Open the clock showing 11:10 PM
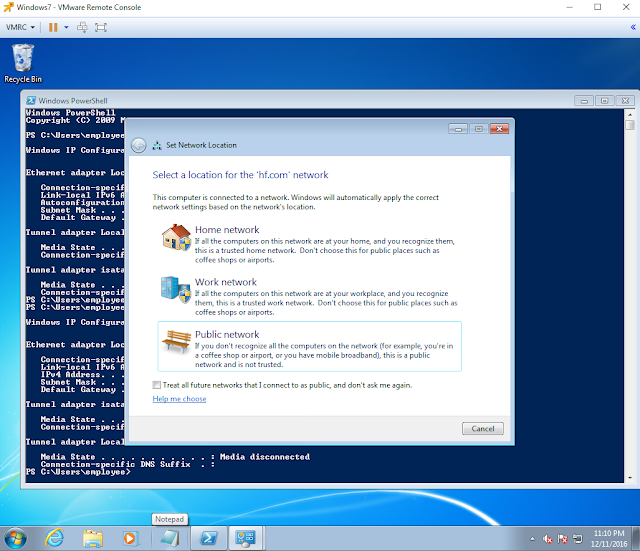 click(609, 539)
